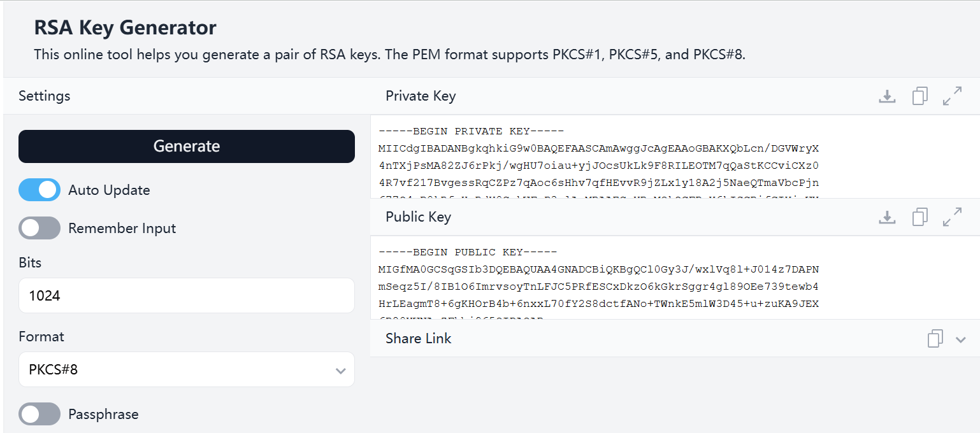Turn on the Passphrase toggle

[40, 414]
